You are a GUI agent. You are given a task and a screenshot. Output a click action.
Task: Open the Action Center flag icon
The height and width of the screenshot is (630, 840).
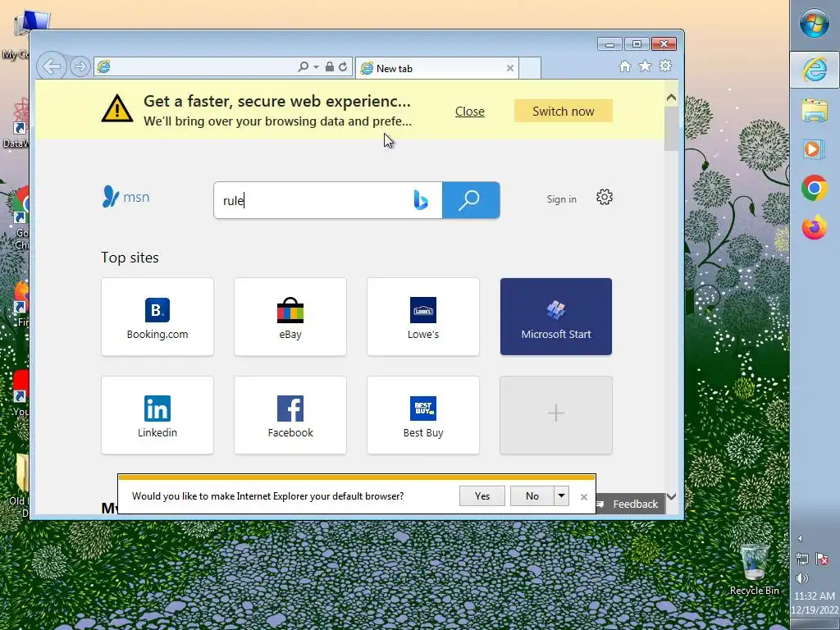[x=822, y=559]
